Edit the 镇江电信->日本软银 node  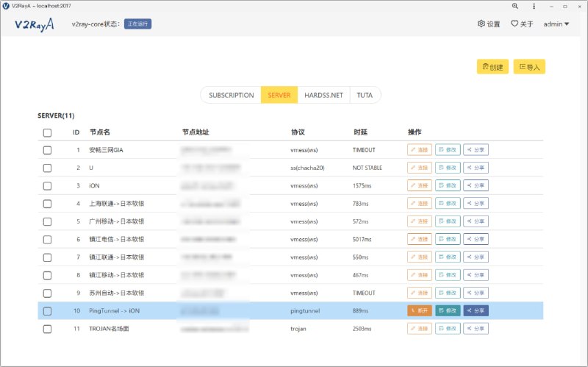click(x=448, y=239)
